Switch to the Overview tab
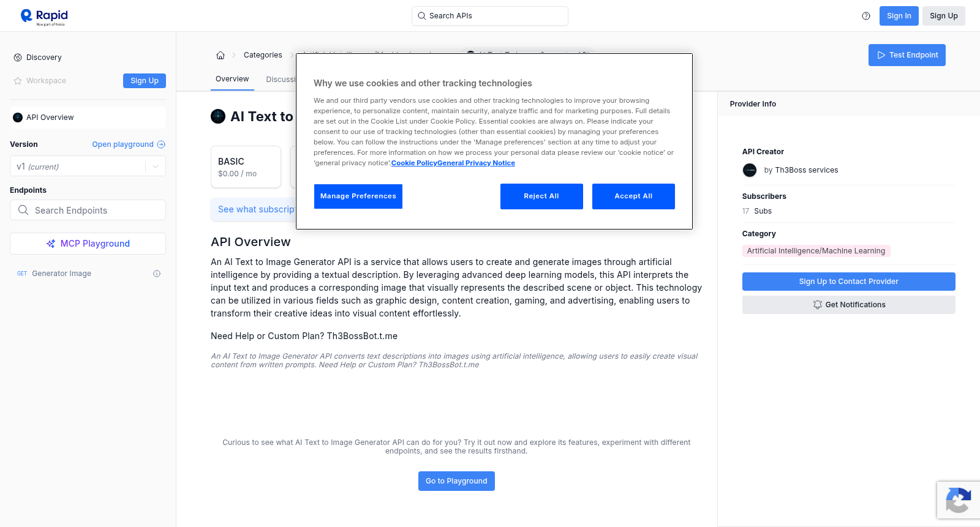 (232, 79)
